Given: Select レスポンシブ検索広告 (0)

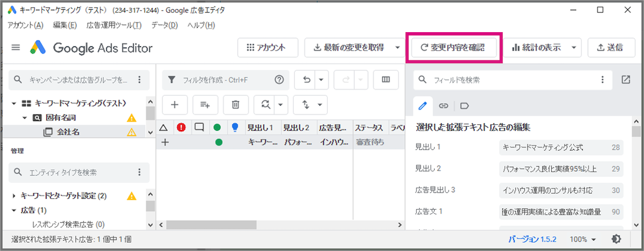Looking at the screenshot, I should pyautogui.click(x=68, y=225).
